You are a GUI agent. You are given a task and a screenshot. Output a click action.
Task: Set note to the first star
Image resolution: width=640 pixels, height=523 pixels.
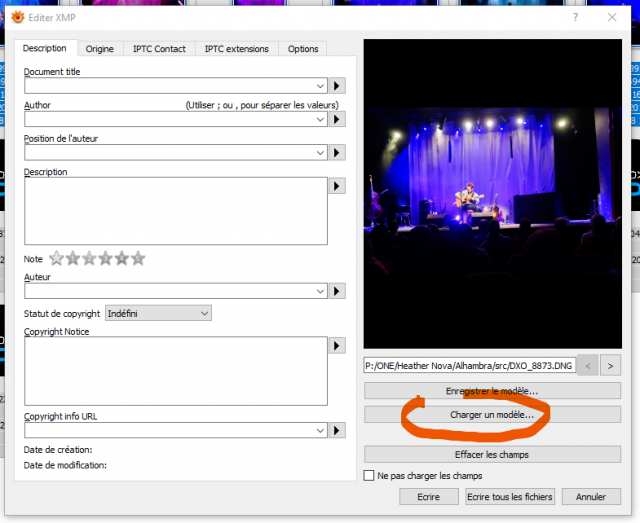pyautogui.click(x=57, y=258)
